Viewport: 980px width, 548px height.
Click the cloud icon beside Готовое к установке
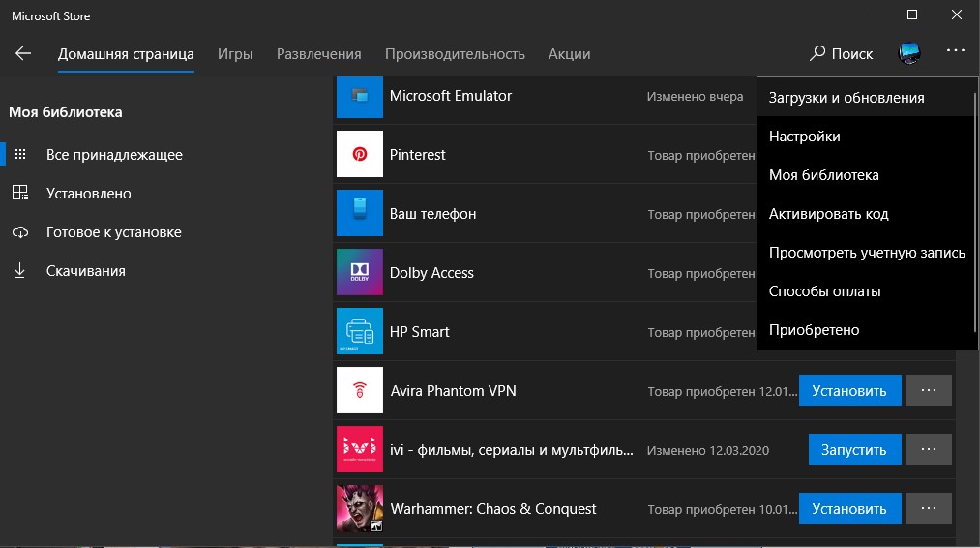pos(20,232)
